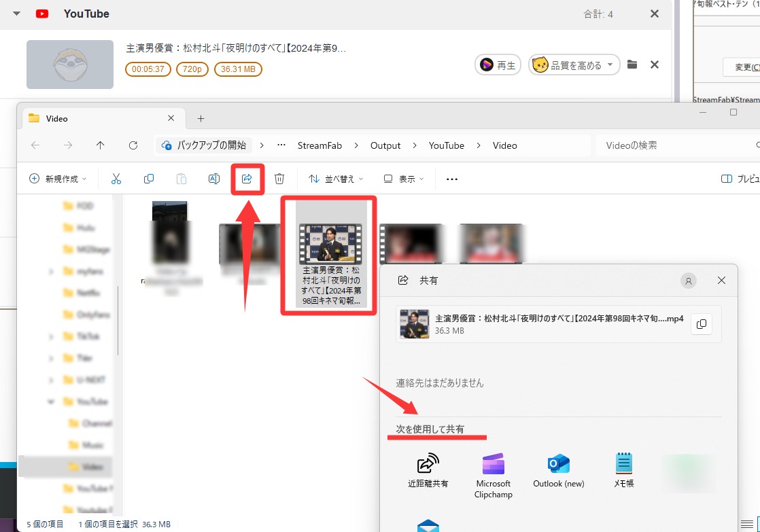
Task: Navigate to the Output breadcrumb
Action: 385,145
